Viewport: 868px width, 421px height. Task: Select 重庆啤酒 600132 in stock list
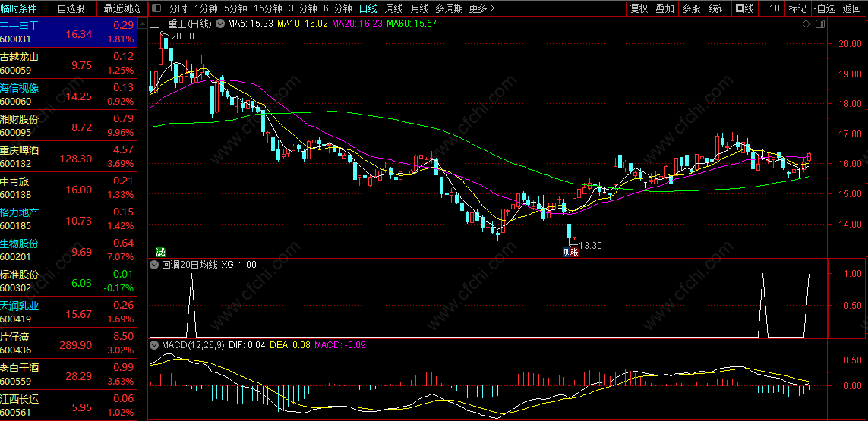pyautogui.click(x=68, y=156)
